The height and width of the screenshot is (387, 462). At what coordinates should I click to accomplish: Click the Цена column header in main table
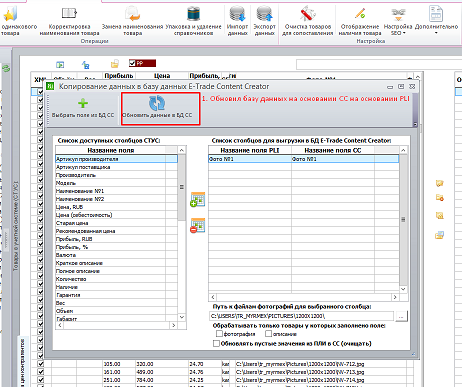(x=162, y=76)
